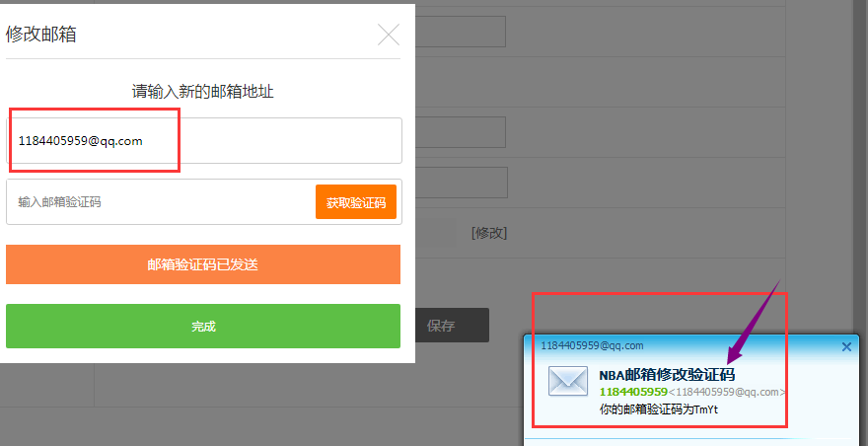Click the 你的邮箱验证码为TmYt message text

pos(659,410)
